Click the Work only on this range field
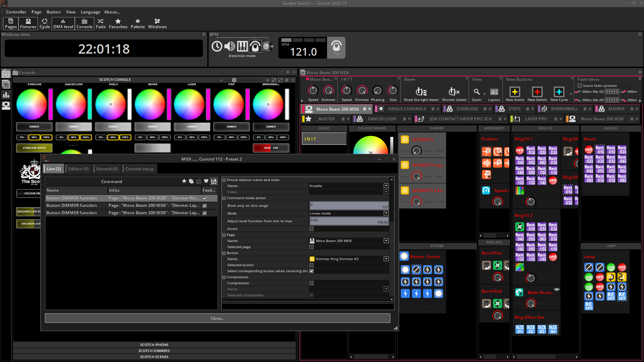This screenshot has width=644, height=362. click(x=349, y=206)
